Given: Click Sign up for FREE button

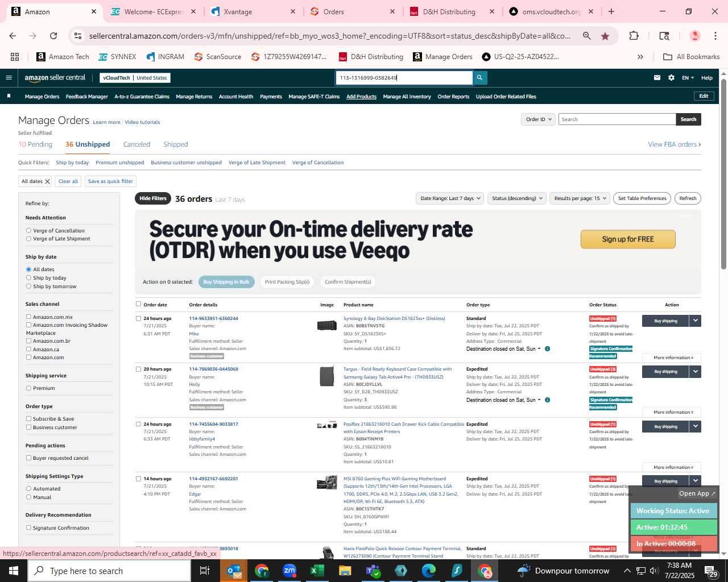Looking at the screenshot, I should point(628,239).
